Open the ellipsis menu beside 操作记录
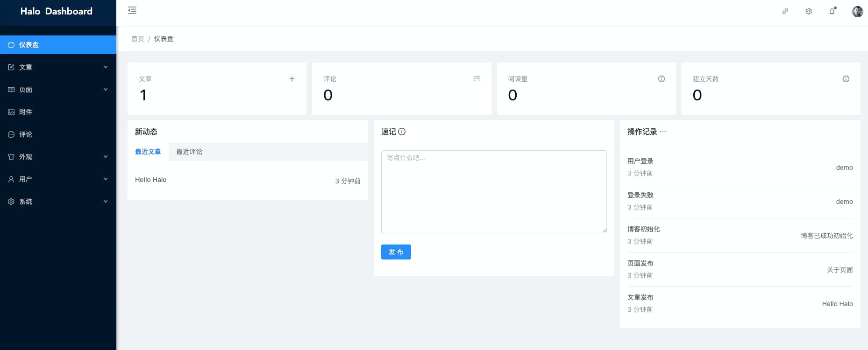This screenshot has height=350, width=868. pyautogui.click(x=663, y=132)
